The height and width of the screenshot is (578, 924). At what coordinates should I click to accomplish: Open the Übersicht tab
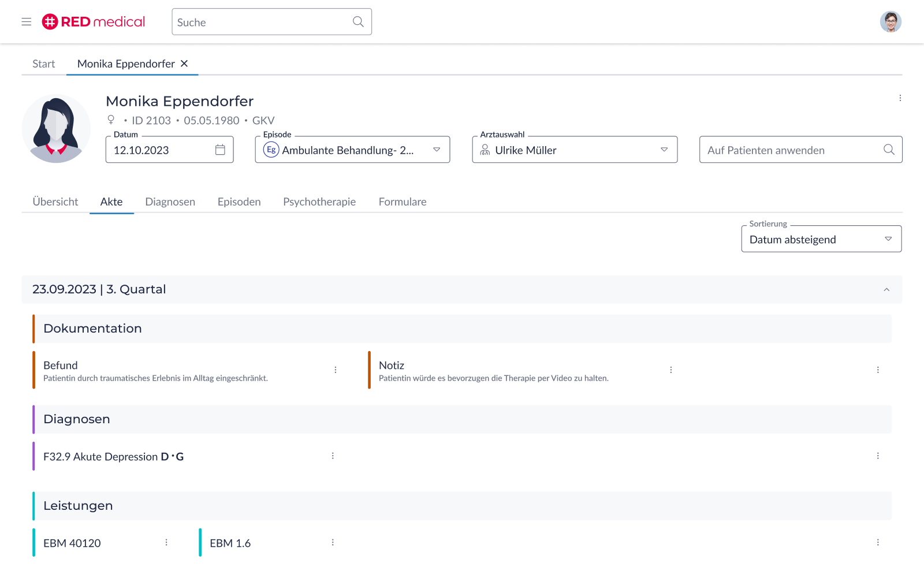coord(55,202)
